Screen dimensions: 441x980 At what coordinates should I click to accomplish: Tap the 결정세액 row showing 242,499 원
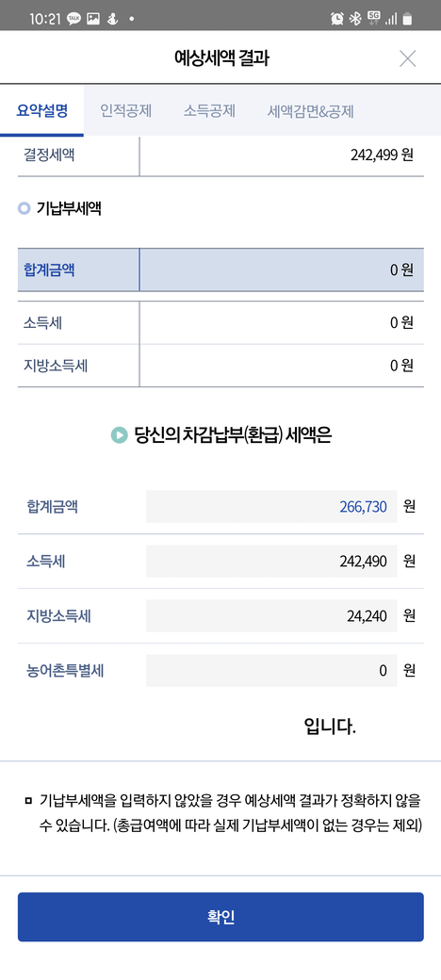(220, 155)
